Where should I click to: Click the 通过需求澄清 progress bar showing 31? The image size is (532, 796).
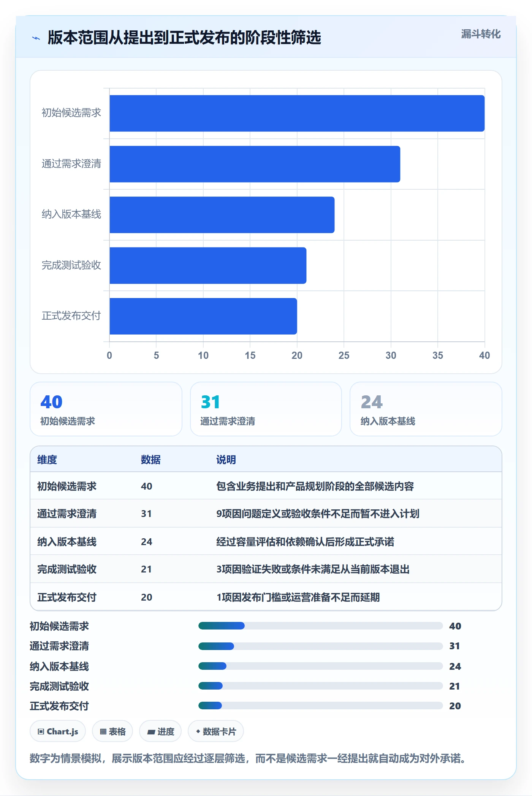tap(320, 646)
